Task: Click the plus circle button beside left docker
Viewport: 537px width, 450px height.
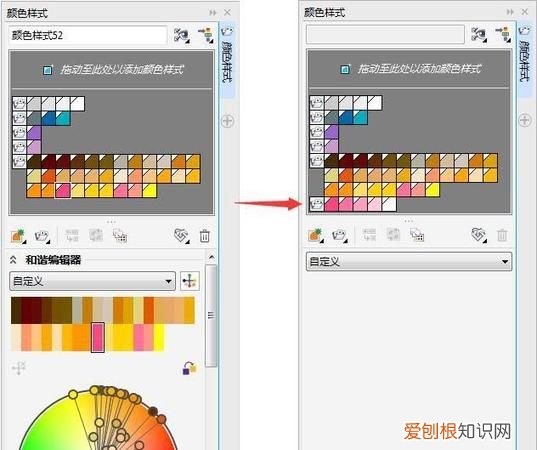Action: coord(228,121)
